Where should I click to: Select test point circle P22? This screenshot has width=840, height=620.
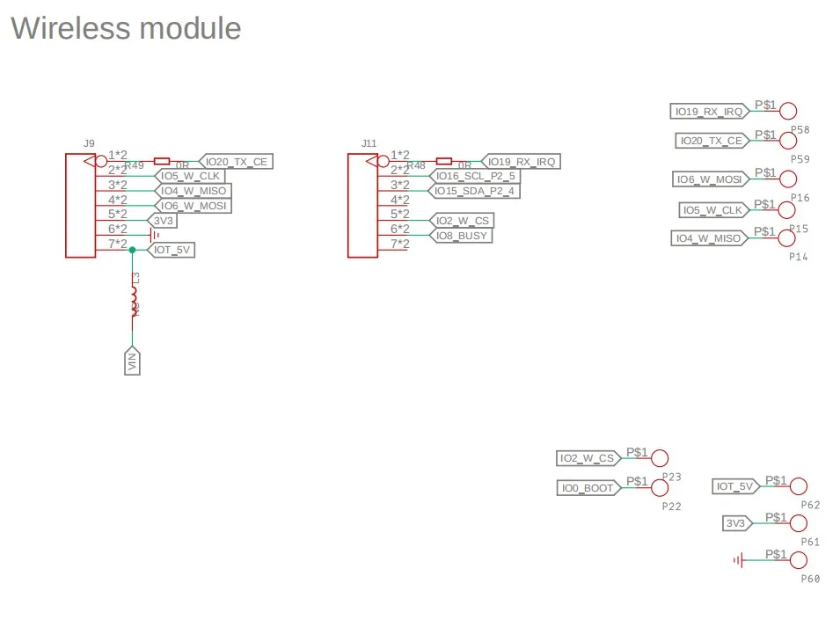[660, 488]
